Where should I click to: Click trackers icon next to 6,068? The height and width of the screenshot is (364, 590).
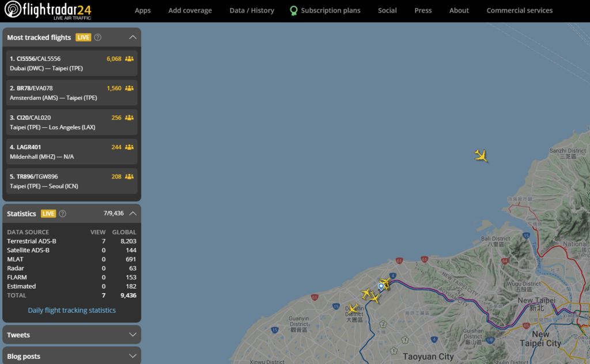[129, 59]
